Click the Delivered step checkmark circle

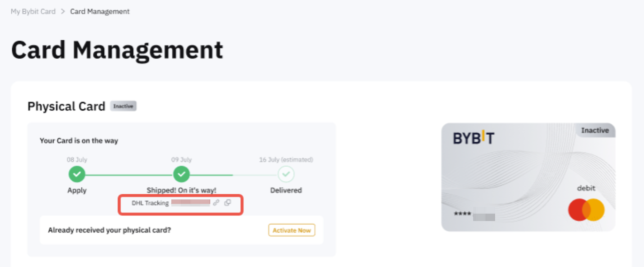point(286,175)
